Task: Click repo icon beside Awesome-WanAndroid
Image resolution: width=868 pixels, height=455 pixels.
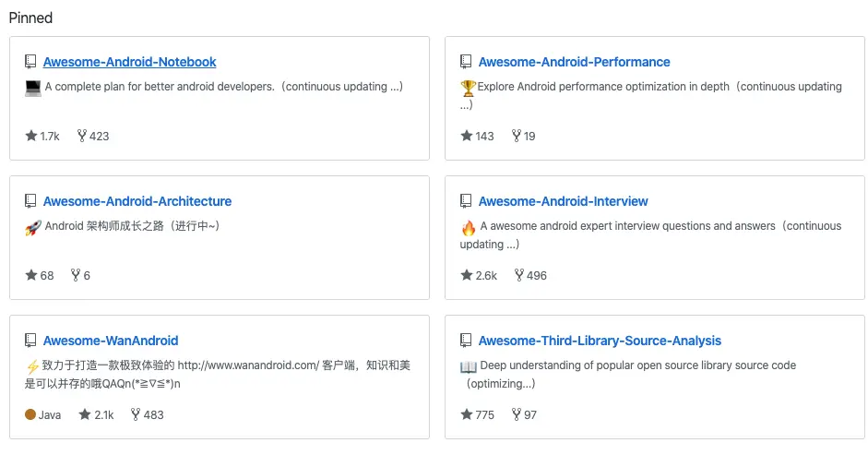Action: [x=30, y=341]
